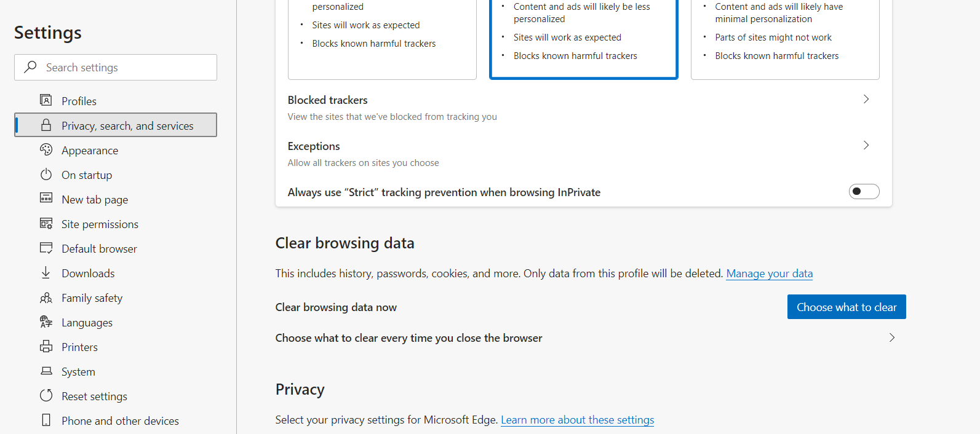The width and height of the screenshot is (980, 434).
Task: Click the New tab page icon
Action: (46, 199)
